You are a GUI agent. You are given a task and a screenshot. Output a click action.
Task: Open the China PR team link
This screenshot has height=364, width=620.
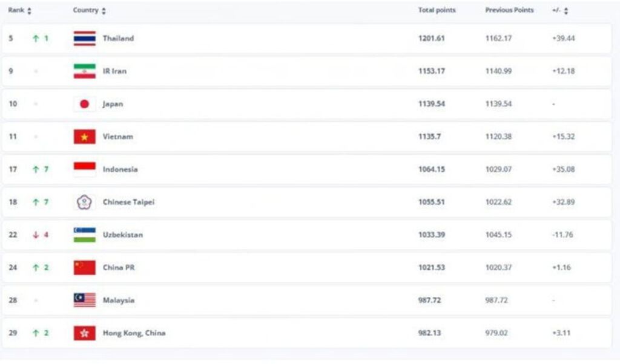point(119,268)
